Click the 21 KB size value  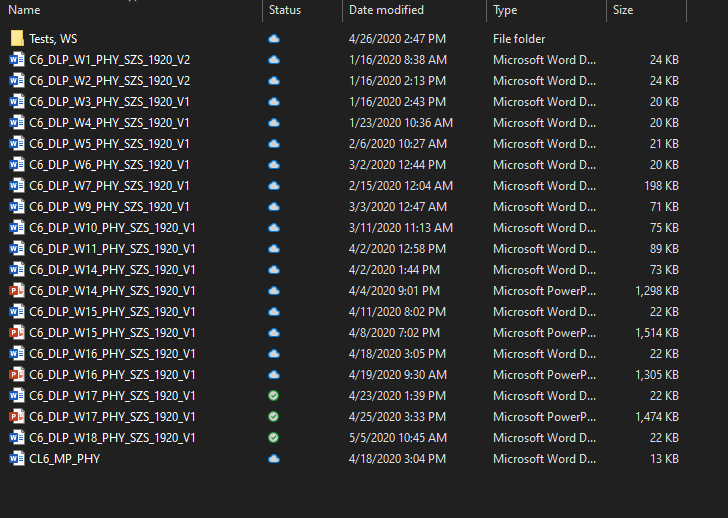point(664,143)
